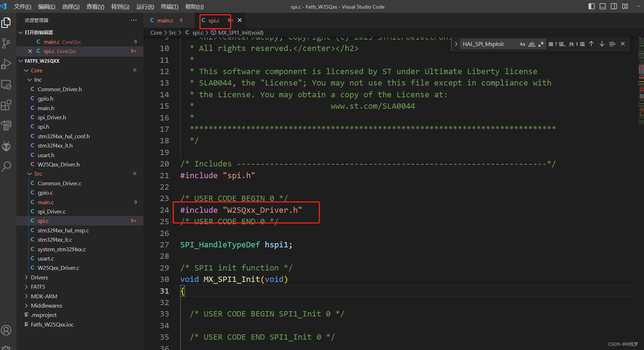
Task: Open the 编辑(E) menu
Action: 47,7
